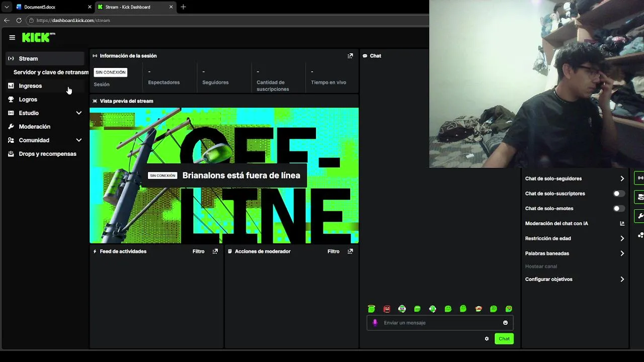Click the broadcast icon on the right edge
This screenshot has height=362, width=644.
[x=640, y=178]
